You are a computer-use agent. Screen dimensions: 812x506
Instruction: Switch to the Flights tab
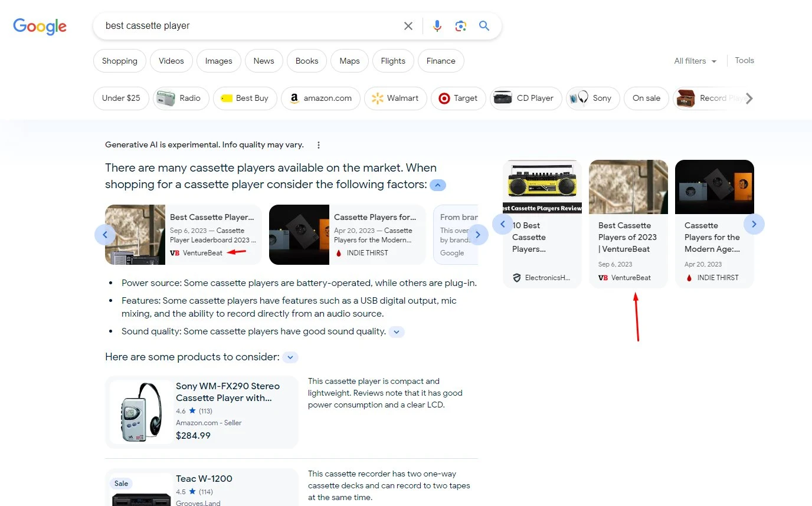tap(393, 61)
